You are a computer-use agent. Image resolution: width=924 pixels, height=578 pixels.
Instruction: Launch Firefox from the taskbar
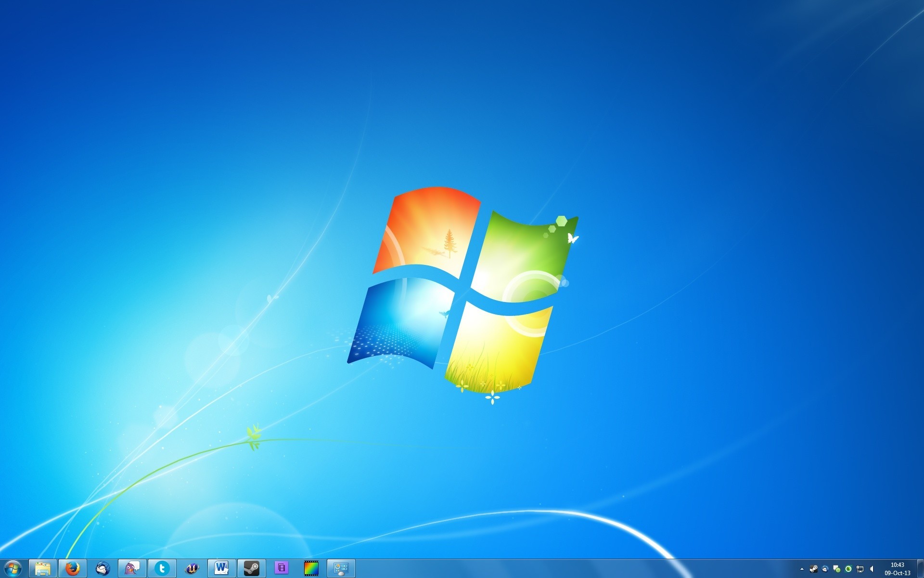(x=73, y=568)
